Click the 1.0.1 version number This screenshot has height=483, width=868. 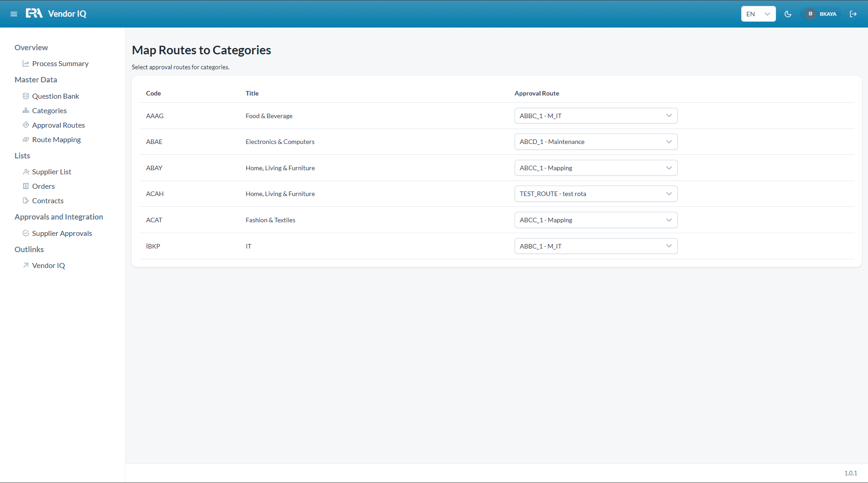coord(850,473)
